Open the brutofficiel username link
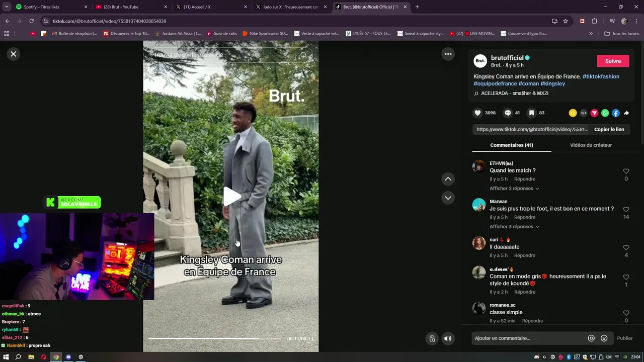Image resolution: width=644 pixels, height=362 pixels. click(x=507, y=58)
